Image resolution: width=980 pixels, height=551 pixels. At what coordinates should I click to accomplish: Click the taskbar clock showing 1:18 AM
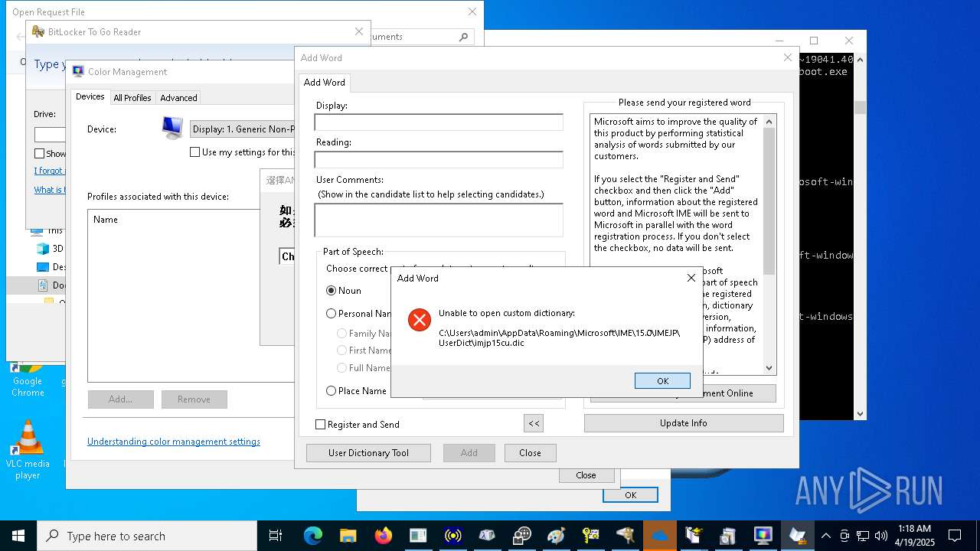click(x=914, y=536)
